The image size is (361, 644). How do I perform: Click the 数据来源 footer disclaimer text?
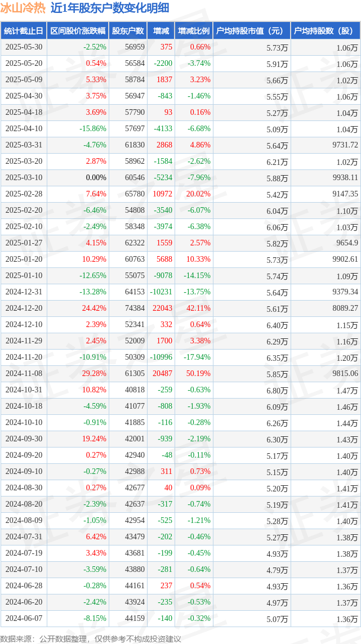91,639
